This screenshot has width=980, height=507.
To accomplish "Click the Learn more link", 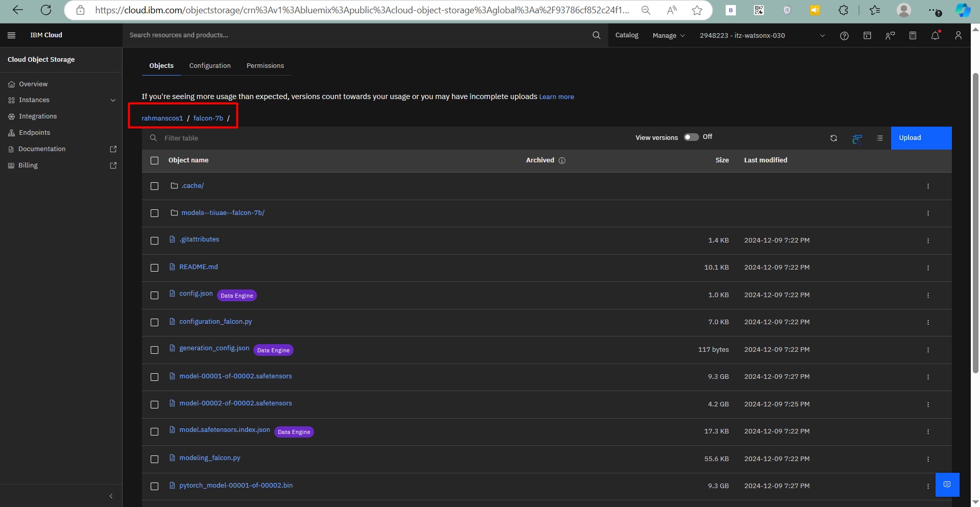I will click(557, 97).
